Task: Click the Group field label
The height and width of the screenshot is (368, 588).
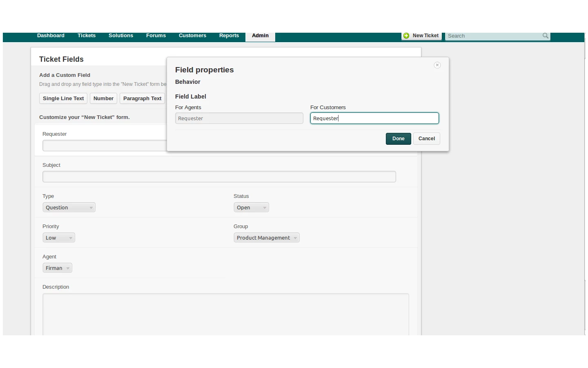Action: (241, 227)
